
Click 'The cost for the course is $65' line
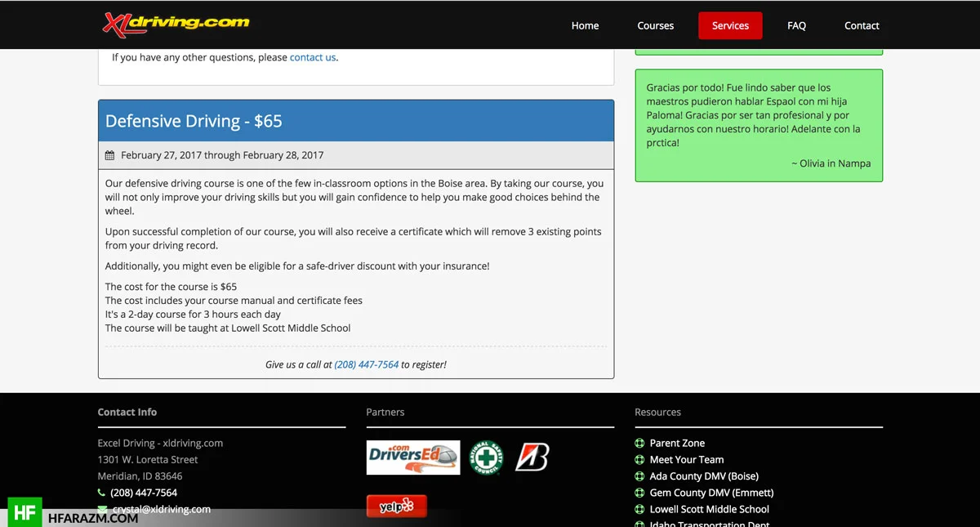coord(171,287)
